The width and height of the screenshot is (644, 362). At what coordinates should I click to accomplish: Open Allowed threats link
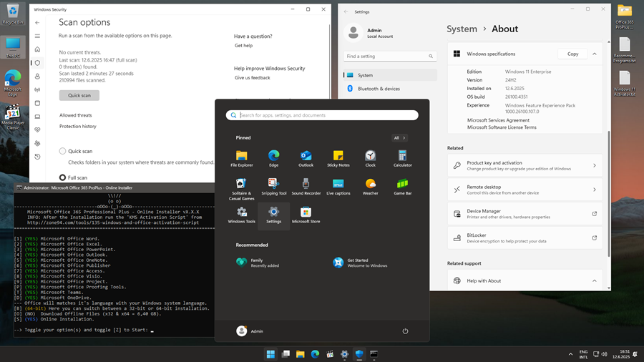pos(76,115)
